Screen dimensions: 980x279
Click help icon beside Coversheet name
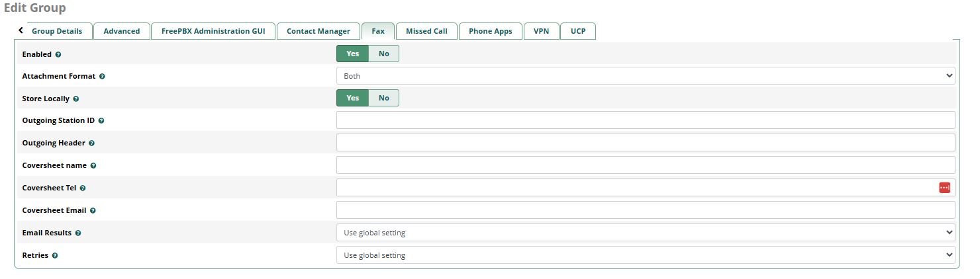click(93, 166)
